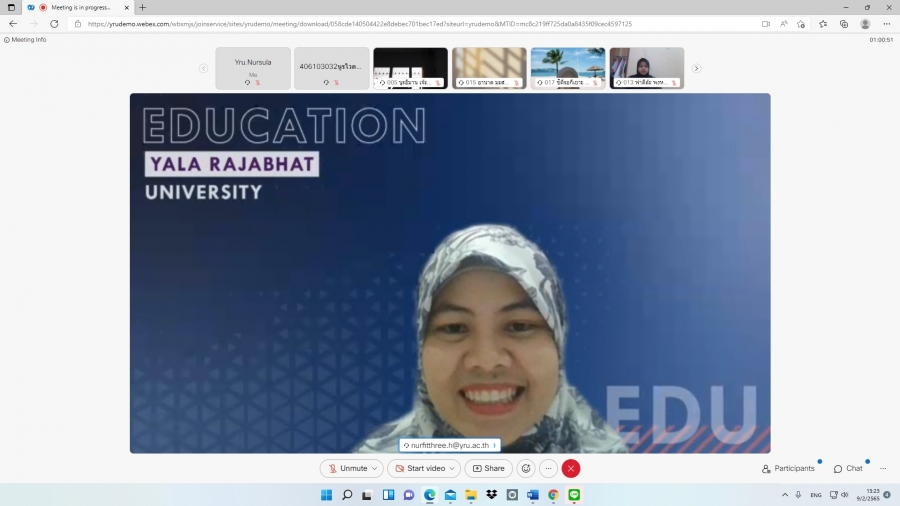The height and width of the screenshot is (506, 900).
Task: Open LINE app from the taskbar
Action: 574,495
